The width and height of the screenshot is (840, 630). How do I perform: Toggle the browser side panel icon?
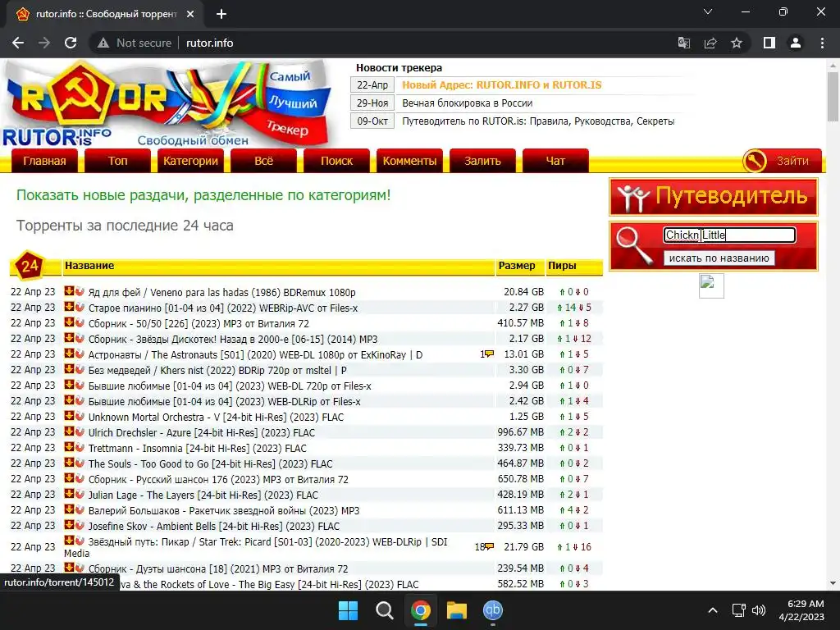[769, 43]
